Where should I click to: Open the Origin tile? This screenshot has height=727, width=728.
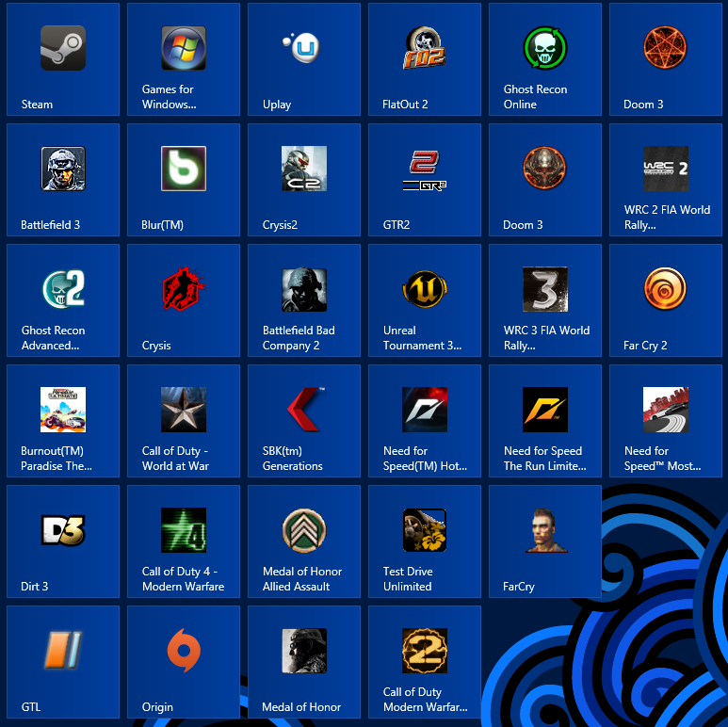click(184, 661)
